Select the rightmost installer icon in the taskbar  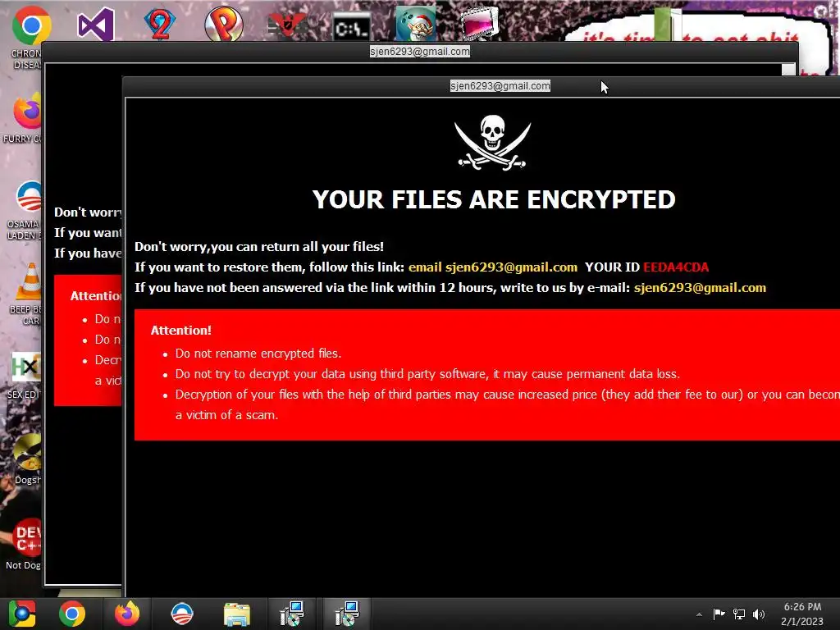click(x=347, y=614)
